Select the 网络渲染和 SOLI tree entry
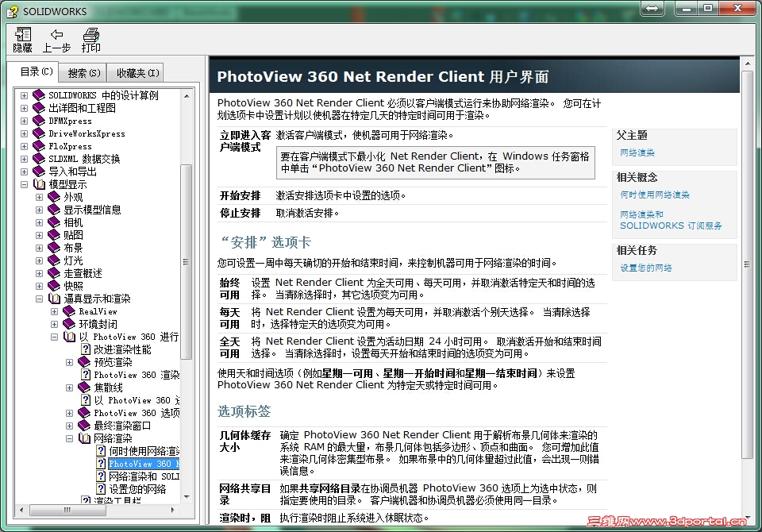 144,476
